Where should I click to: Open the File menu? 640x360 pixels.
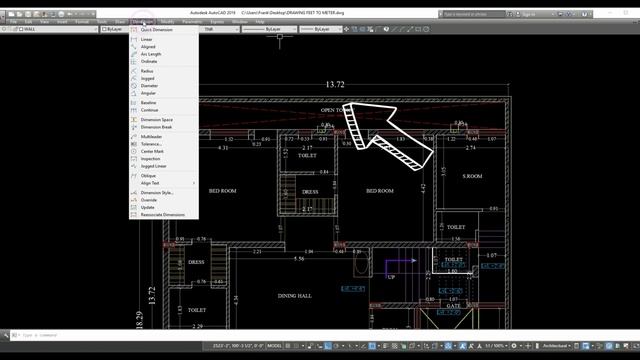pos(13,22)
